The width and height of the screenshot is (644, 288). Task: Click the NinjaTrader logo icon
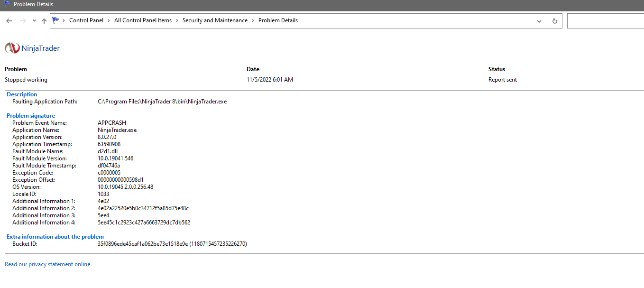click(12, 48)
